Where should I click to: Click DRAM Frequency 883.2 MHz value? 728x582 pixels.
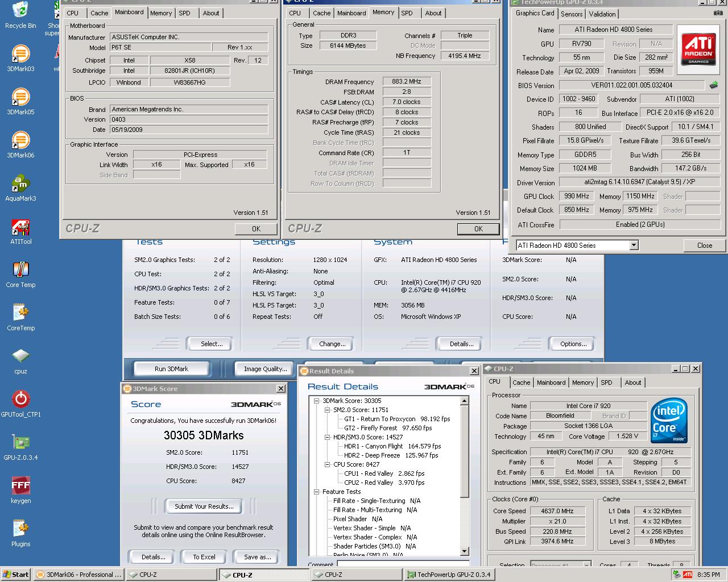tap(407, 81)
